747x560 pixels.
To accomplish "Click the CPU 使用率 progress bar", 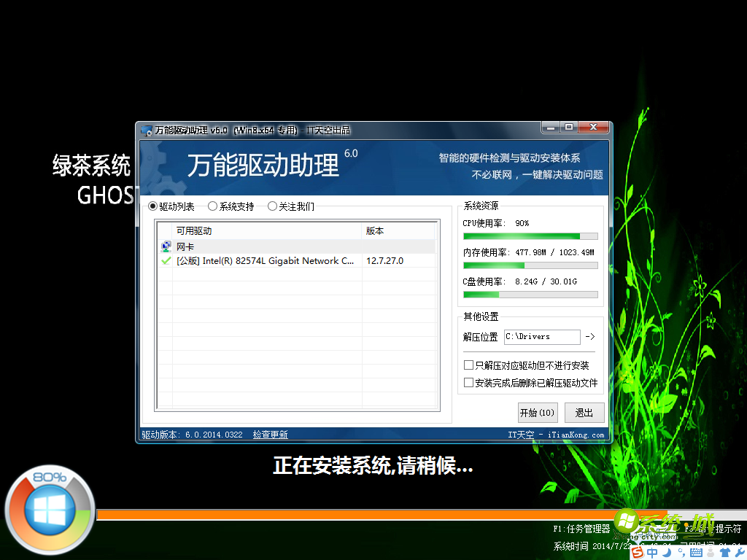I will [530, 236].
